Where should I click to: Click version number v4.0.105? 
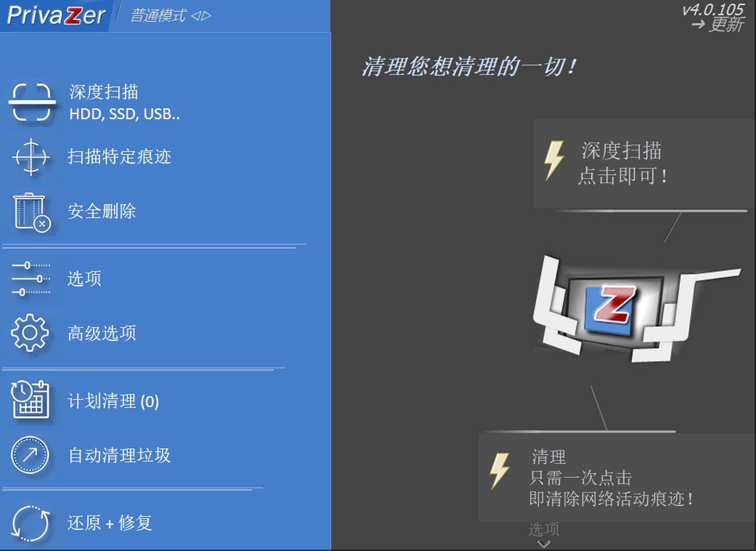tap(713, 9)
